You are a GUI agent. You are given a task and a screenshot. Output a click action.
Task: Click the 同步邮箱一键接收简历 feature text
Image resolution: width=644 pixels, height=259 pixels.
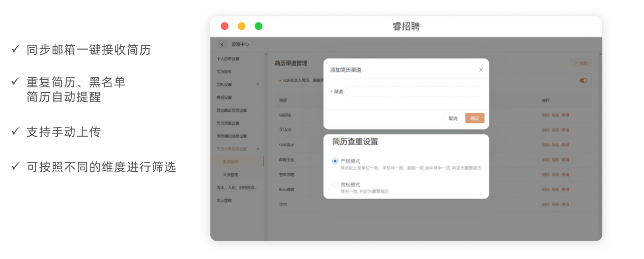[89, 49]
